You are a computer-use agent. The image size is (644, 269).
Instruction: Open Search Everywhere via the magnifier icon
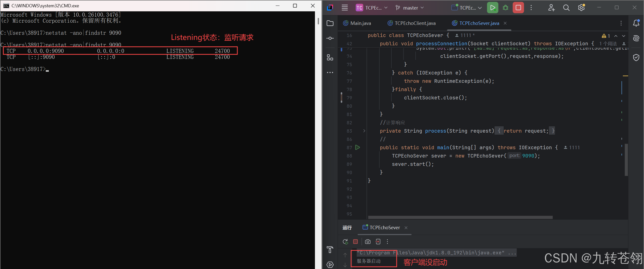[x=566, y=8]
